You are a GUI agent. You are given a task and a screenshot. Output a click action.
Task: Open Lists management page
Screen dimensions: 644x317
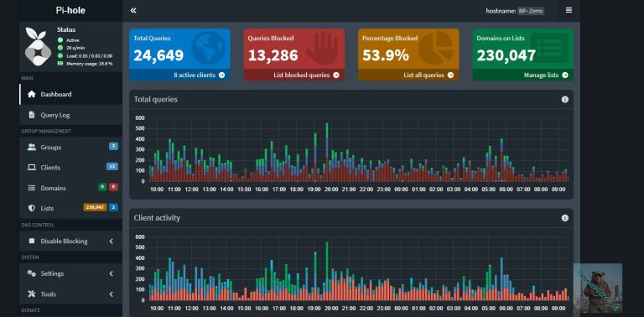click(x=70, y=208)
